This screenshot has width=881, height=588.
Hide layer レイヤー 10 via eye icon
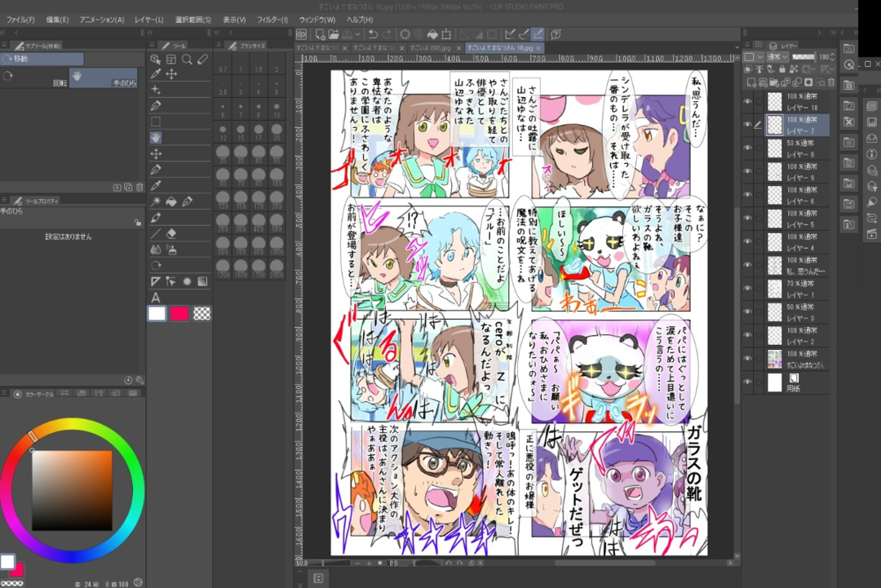tap(747, 101)
